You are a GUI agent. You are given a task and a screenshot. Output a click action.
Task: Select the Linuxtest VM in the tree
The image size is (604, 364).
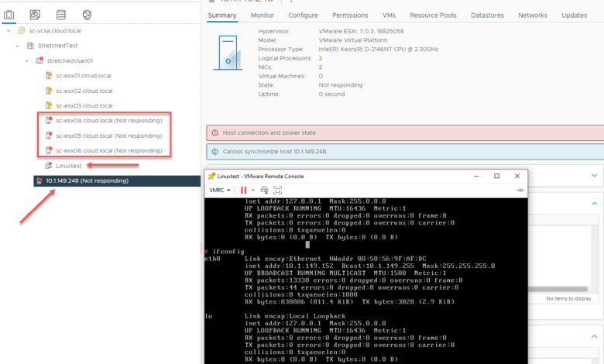(69, 166)
